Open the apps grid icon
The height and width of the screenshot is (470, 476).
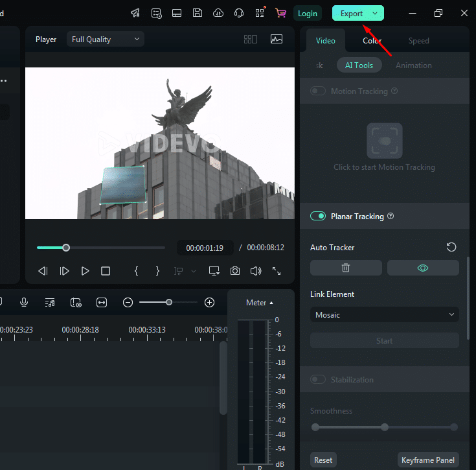click(x=260, y=13)
